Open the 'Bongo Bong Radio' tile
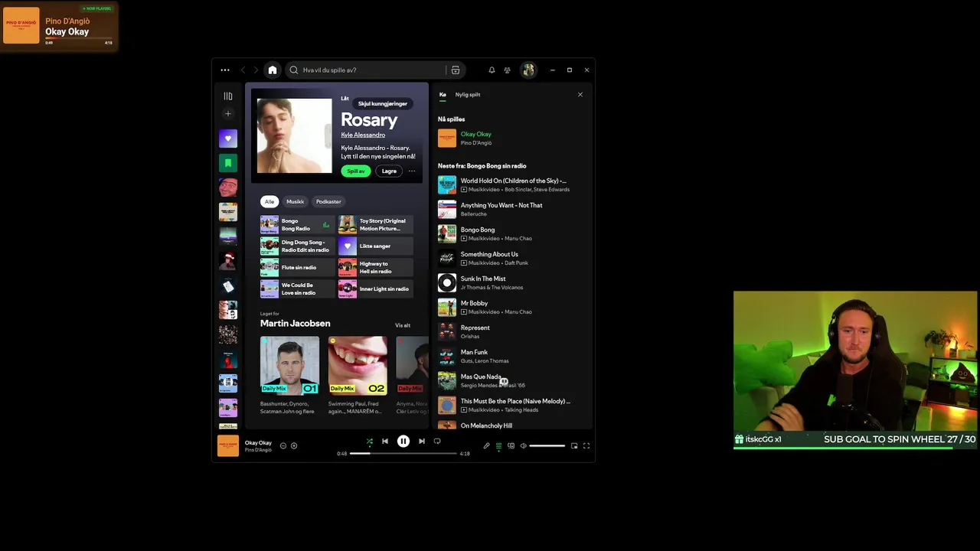 (x=297, y=225)
